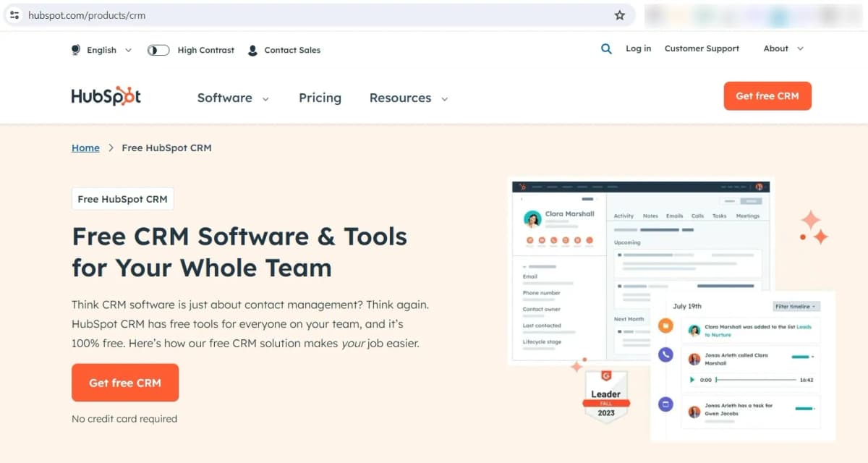Click the 'Free HubSpot CRM' breadcrumb text

point(166,148)
